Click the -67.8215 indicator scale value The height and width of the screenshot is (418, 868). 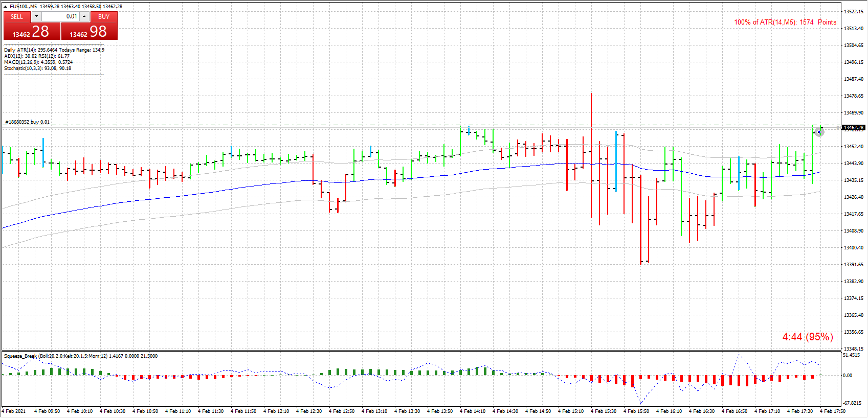point(852,403)
